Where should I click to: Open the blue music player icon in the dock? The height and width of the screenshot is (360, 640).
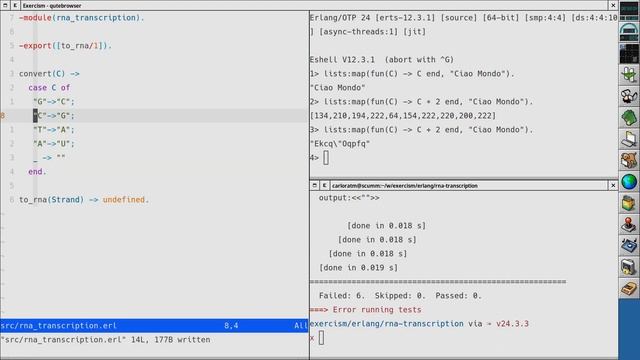[x=629, y=245]
